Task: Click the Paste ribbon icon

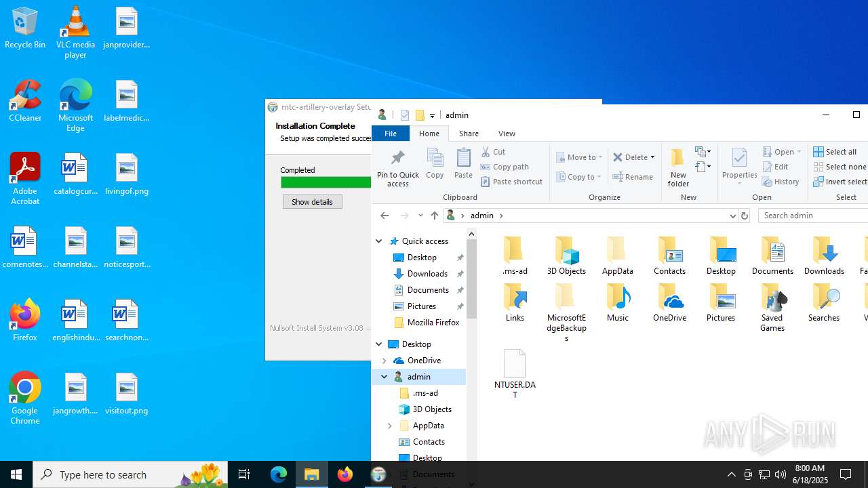Action: pos(463,163)
